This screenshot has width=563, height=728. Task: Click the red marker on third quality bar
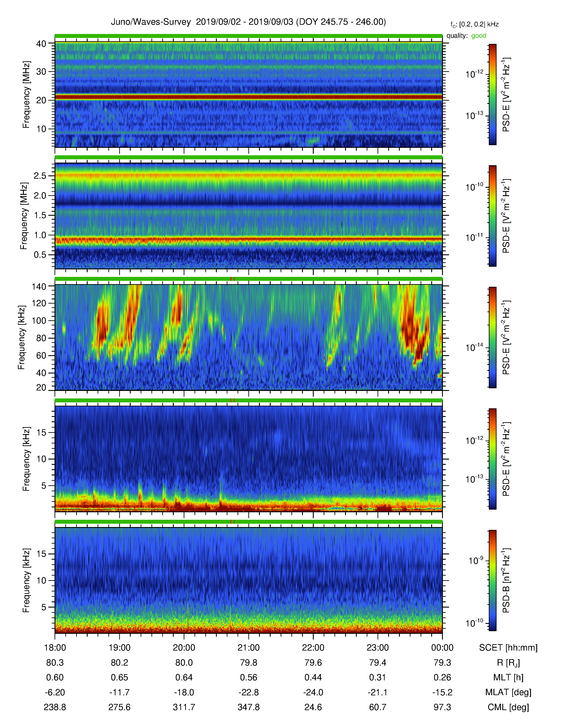tap(232, 279)
